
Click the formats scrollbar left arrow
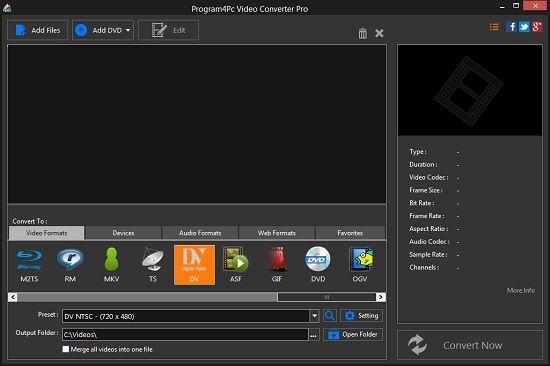[13, 297]
